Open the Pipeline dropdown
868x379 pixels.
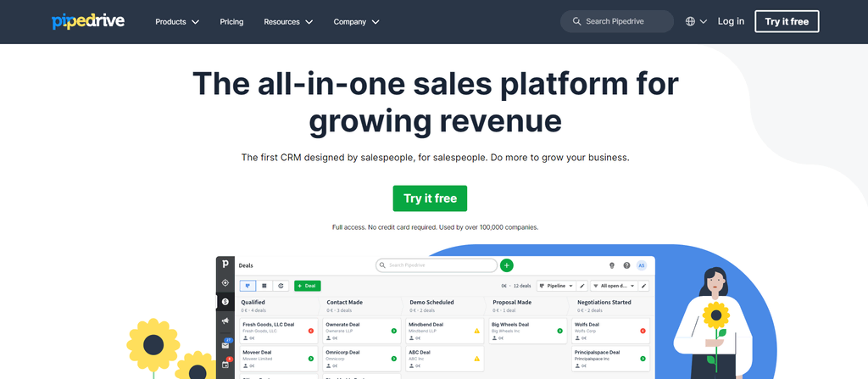click(556, 286)
